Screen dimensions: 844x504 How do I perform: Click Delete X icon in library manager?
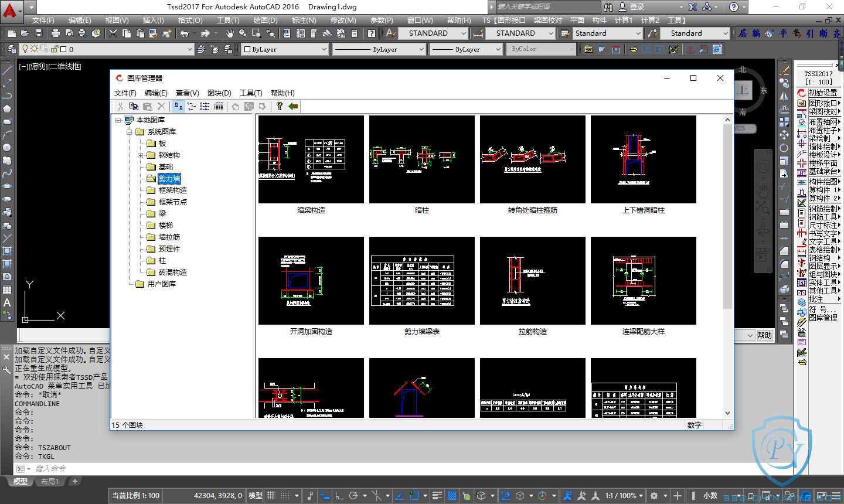click(x=161, y=107)
